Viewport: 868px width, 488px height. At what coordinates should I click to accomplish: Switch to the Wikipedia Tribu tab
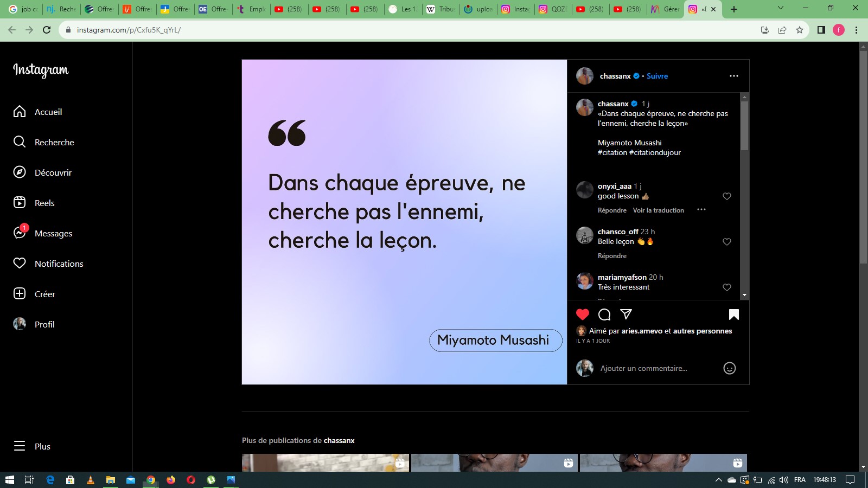[441, 9]
